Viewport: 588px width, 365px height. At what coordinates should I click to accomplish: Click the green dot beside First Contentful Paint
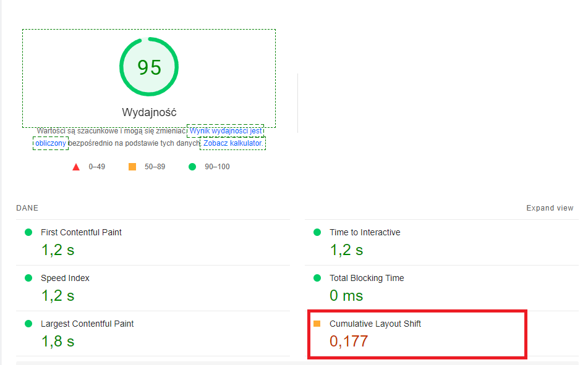point(28,232)
